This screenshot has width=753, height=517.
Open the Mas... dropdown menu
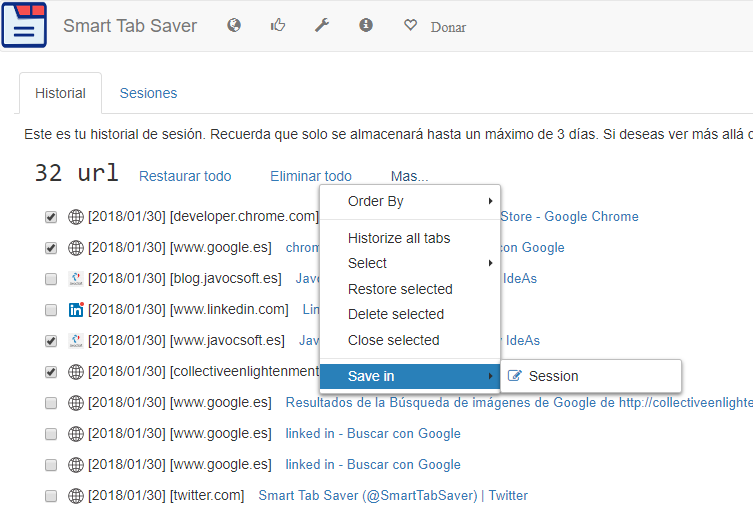409,176
